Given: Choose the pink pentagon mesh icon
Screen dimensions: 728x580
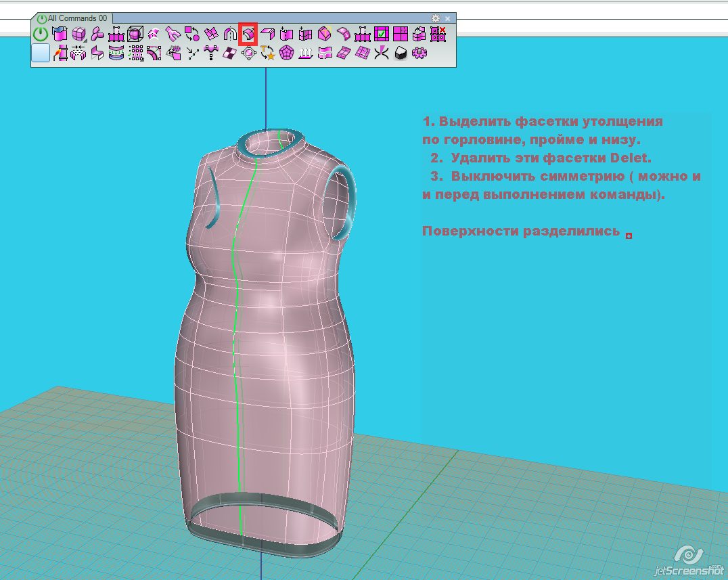Looking at the screenshot, I should tap(286, 53).
